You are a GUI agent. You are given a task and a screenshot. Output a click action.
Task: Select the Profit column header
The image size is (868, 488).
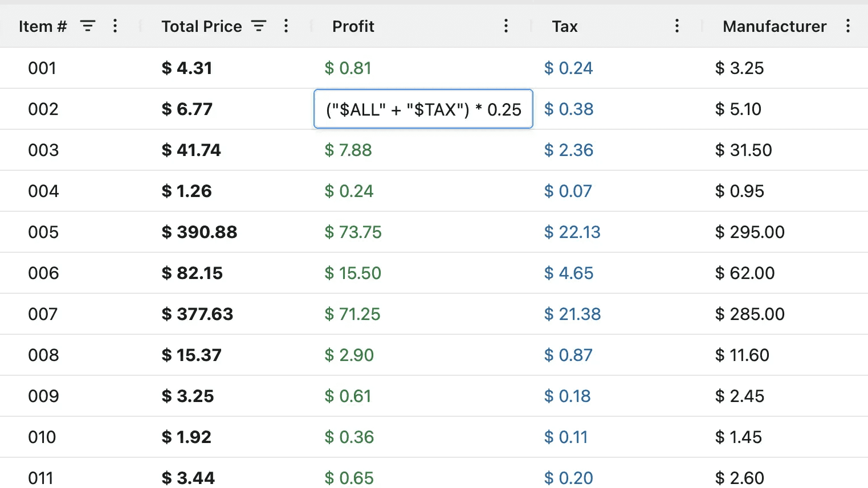coord(353,26)
